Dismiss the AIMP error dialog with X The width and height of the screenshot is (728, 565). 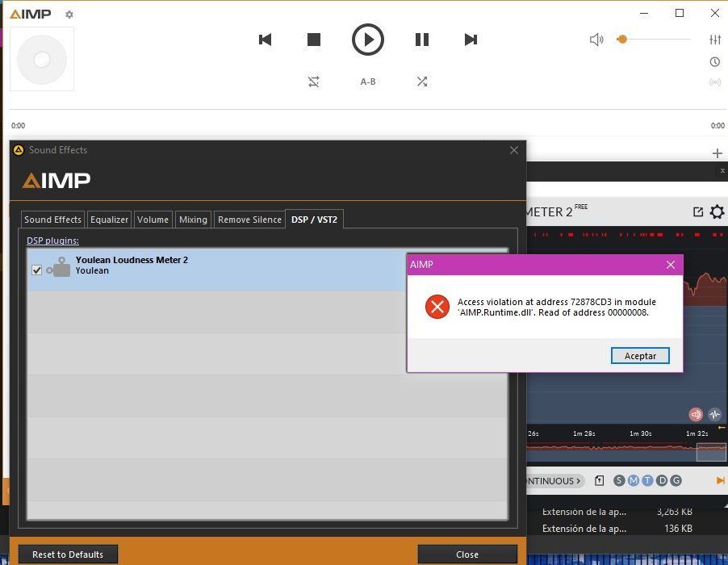pos(671,265)
